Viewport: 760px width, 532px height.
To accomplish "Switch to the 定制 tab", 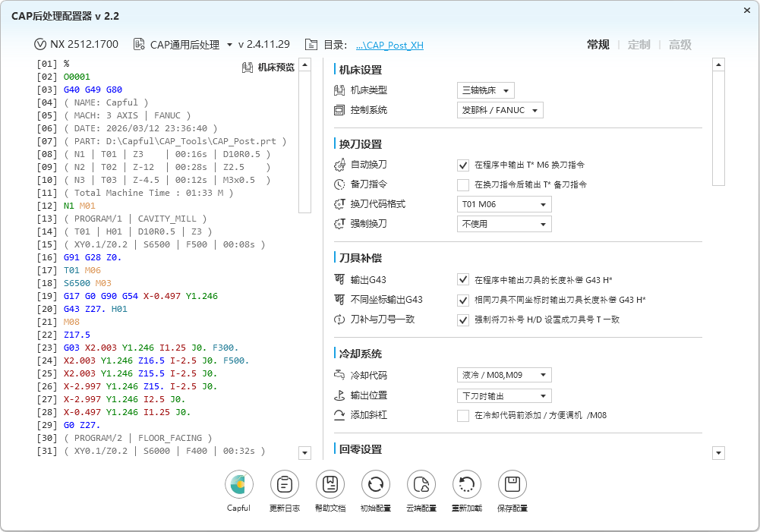I will 639,45.
